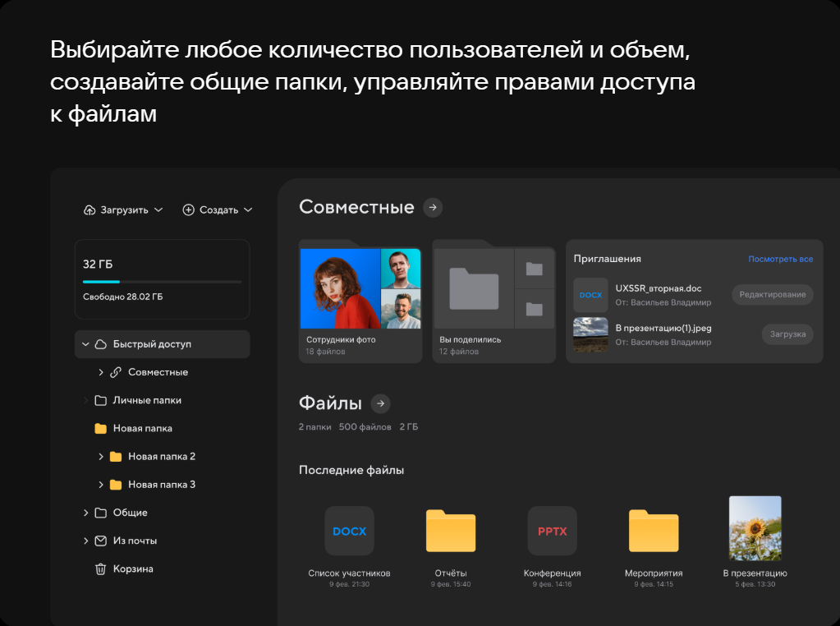Click the large folder glyph in Вы поделились
Image resolution: width=840 pixels, height=626 pixels.
pos(474,288)
